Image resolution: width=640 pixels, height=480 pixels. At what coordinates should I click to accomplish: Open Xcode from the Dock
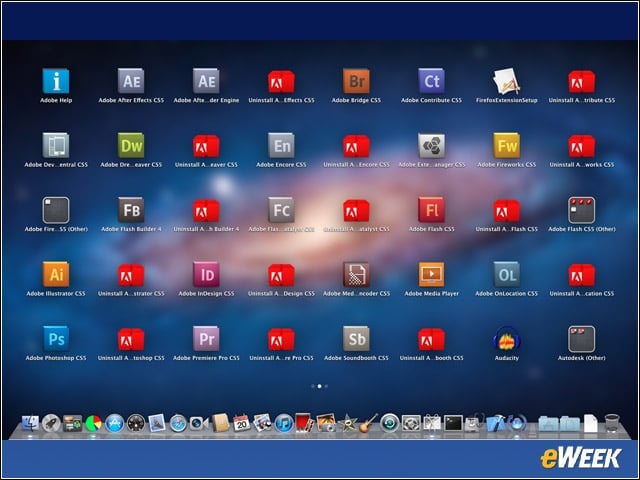point(496,424)
